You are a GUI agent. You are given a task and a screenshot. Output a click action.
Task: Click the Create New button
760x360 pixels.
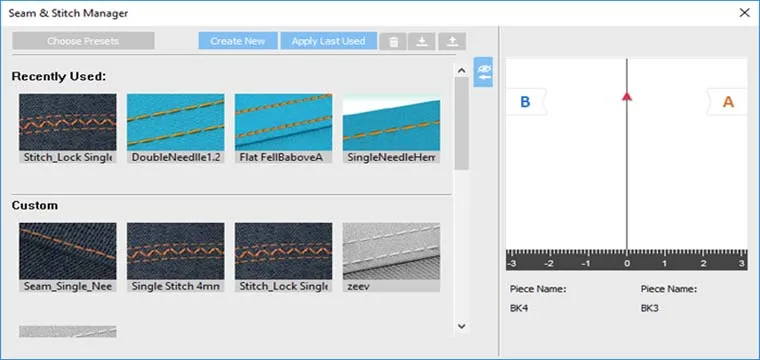[x=238, y=41]
